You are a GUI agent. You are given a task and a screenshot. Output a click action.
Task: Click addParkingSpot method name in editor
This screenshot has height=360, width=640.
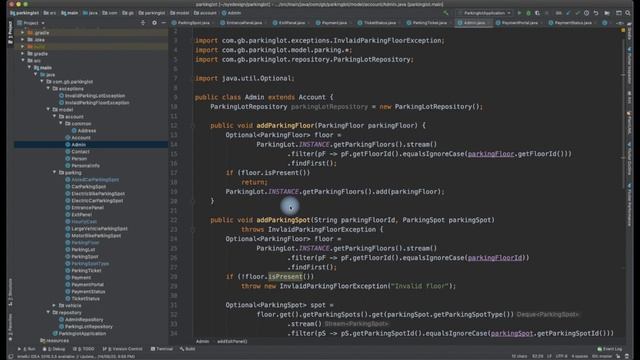(283, 220)
